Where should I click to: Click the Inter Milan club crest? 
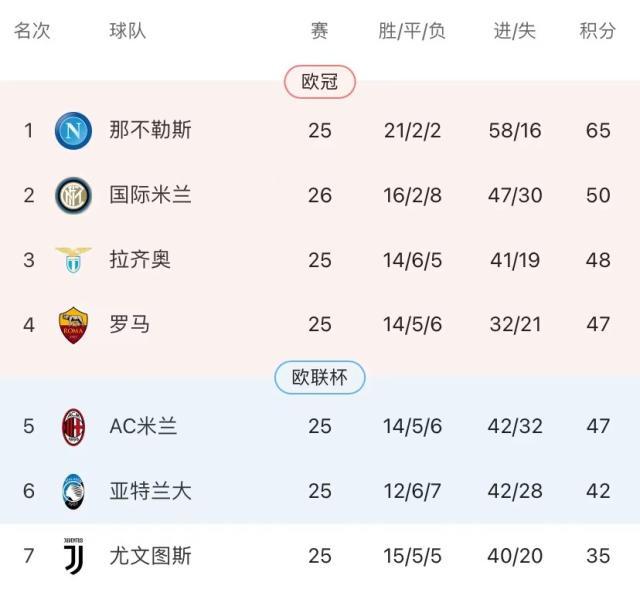click(x=73, y=194)
